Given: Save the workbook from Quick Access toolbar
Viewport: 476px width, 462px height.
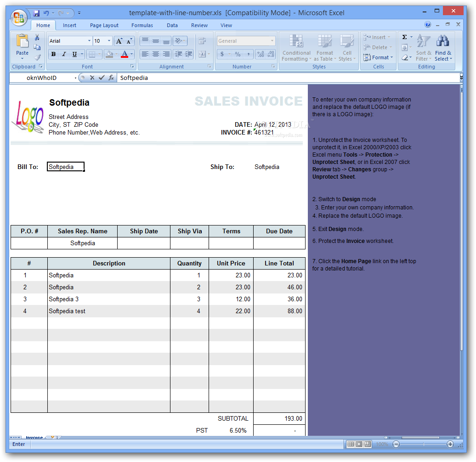Looking at the screenshot, I should coord(36,13).
